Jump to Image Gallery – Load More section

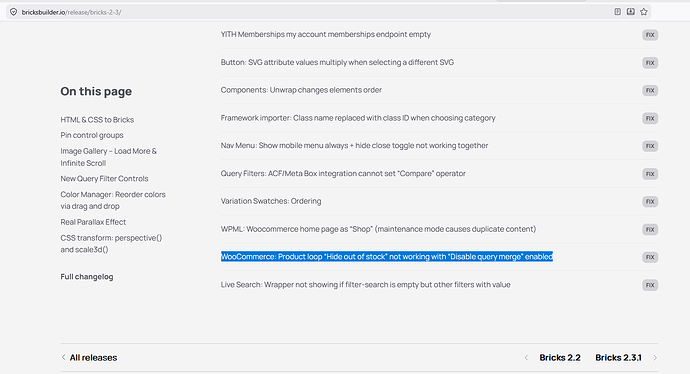click(109, 157)
